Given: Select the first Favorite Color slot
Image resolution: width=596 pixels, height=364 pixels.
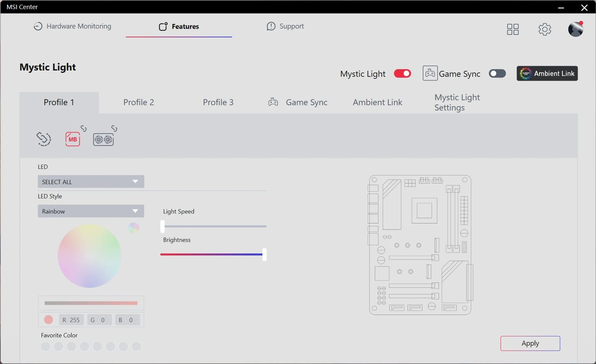Looking at the screenshot, I should 45,346.
